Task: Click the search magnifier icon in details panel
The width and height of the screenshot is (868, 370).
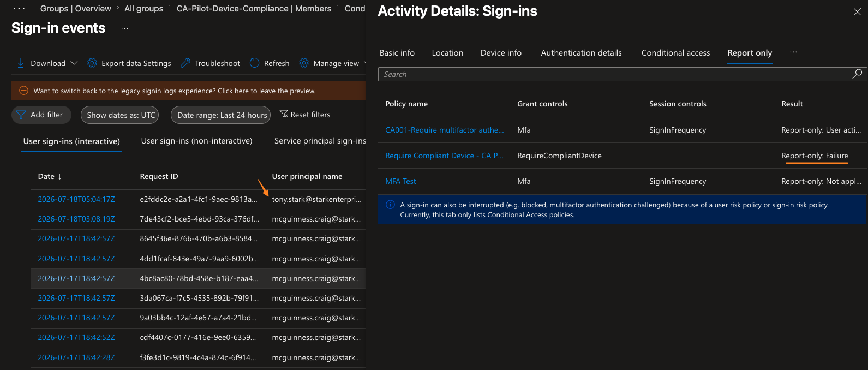Action: (x=857, y=74)
